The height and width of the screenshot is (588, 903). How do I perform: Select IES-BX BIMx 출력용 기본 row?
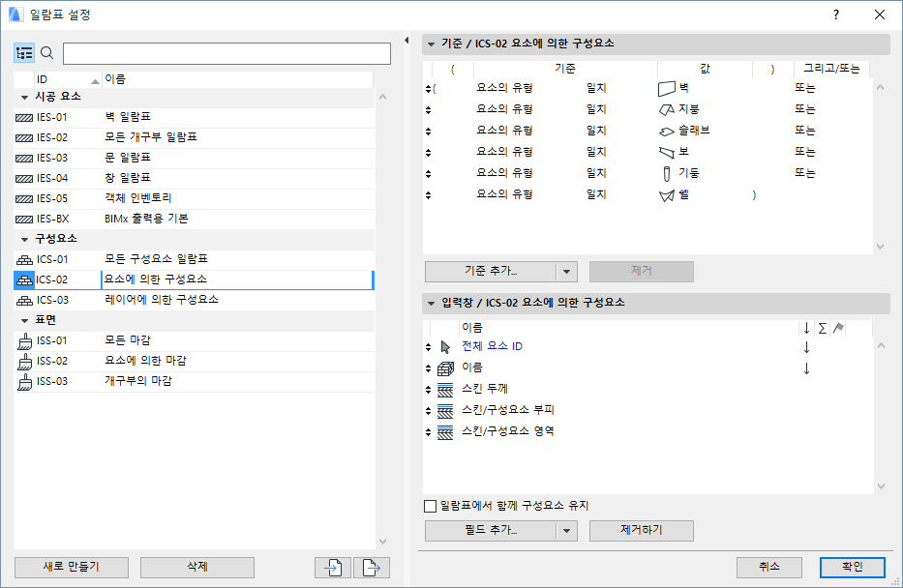tap(195, 220)
